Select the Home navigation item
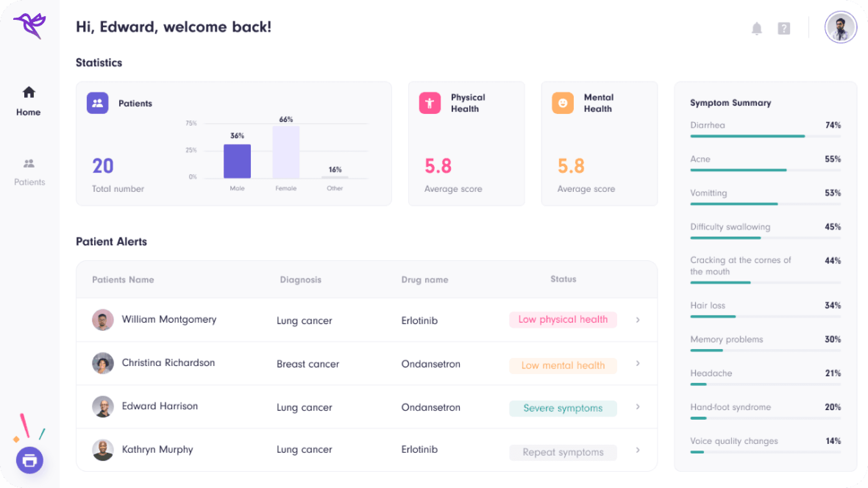This screenshot has height=488, width=868. pos(28,101)
